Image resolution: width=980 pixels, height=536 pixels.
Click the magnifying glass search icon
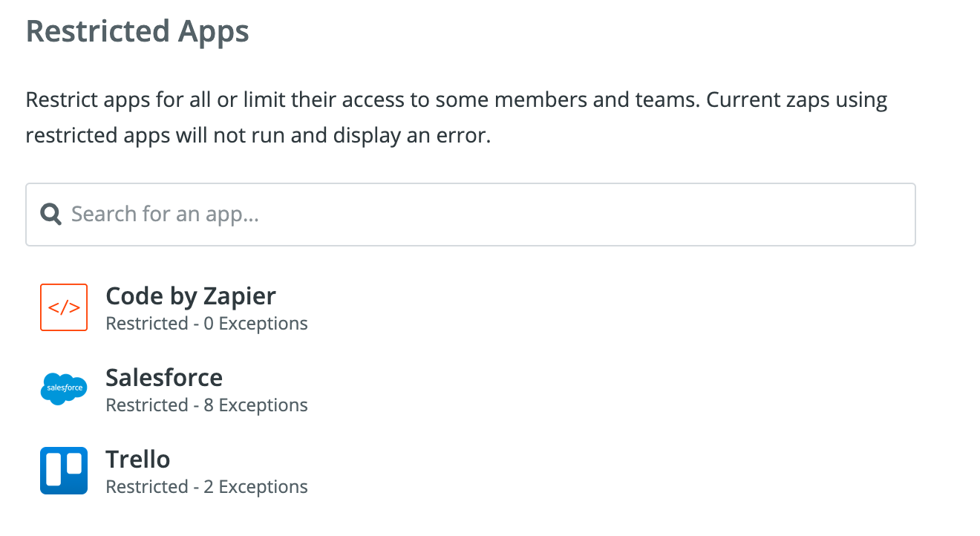pyautogui.click(x=51, y=215)
